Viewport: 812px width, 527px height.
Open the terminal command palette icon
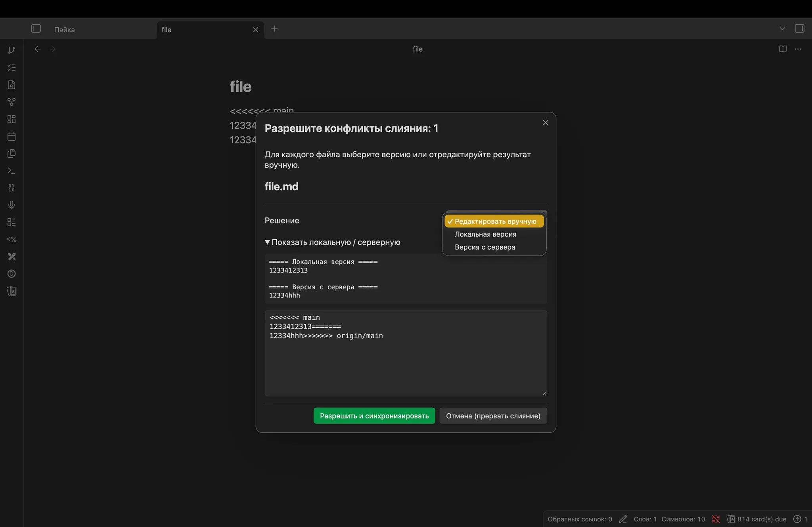(11, 171)
